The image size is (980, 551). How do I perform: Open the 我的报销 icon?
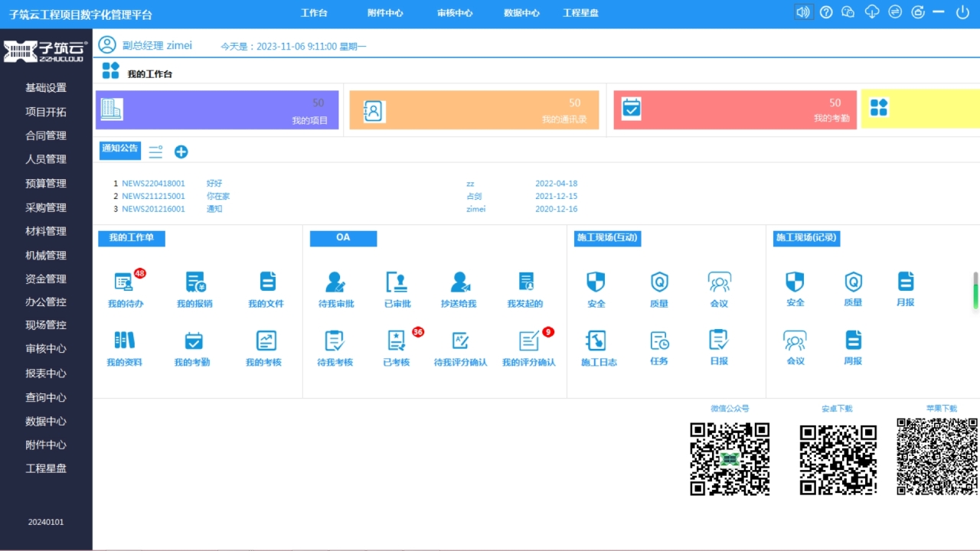pyautogui.click(x=194, y=282)
